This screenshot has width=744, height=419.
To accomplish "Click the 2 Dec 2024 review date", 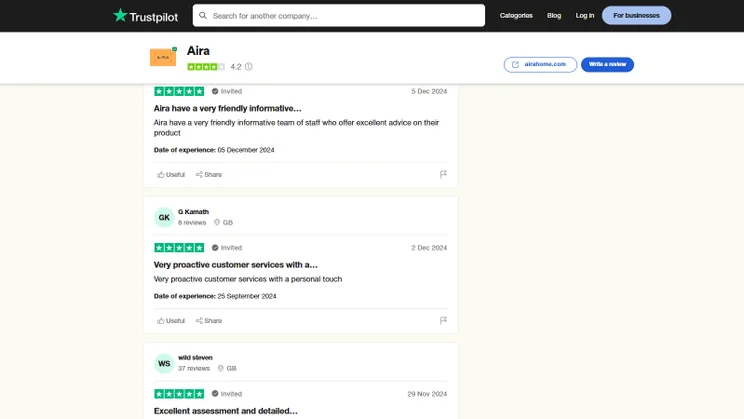I will (x=429, y=248).
